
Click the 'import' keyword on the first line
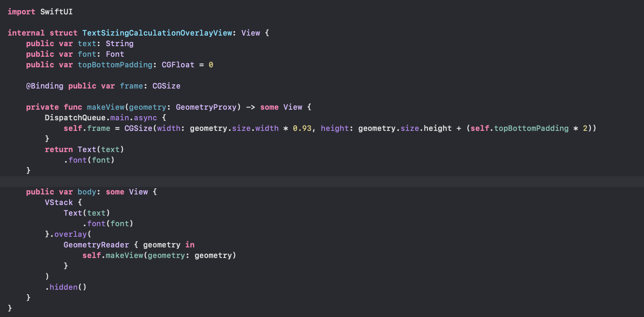[21, 12]
